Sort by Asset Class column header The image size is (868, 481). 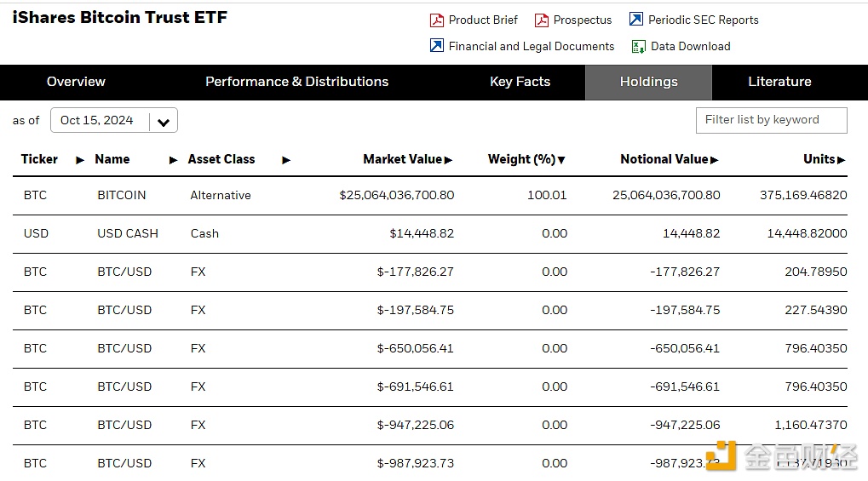(221, 159)
